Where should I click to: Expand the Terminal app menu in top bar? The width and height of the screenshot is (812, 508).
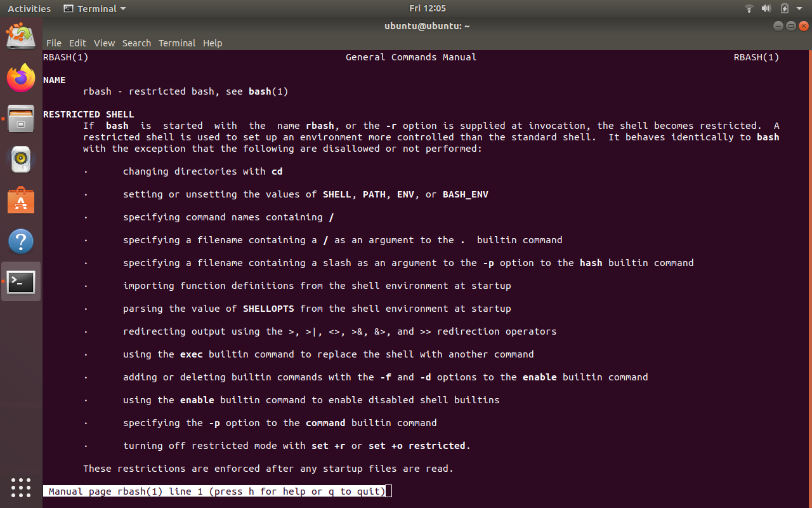tap(95, 9)
